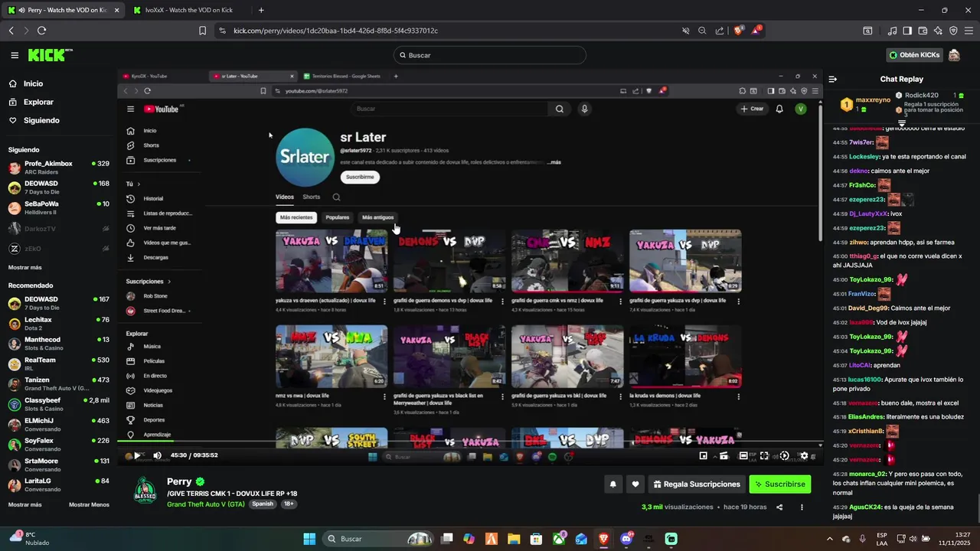The width and height of the screenshot is (980, 551).
Task: Open the zoom magnifier in address bar
Action: [702, 31]
